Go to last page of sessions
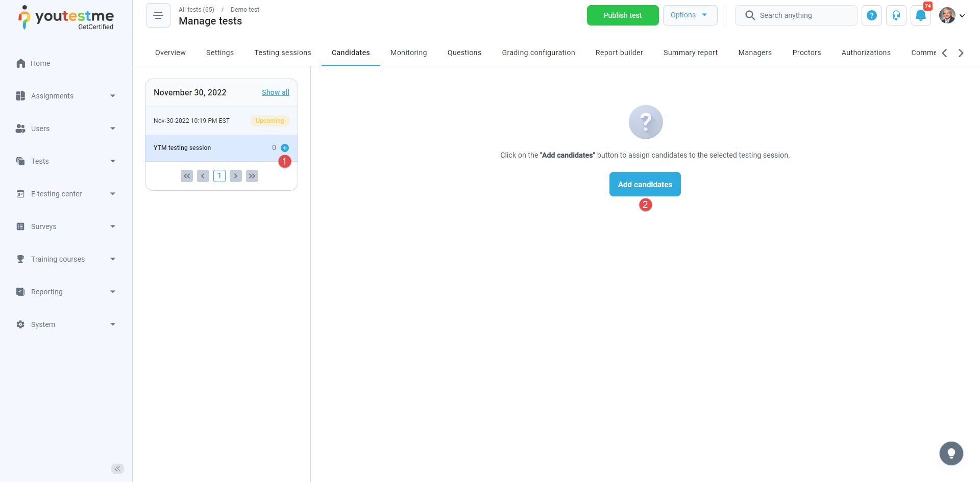The height and width of the screenshot is (482, 980). [x=252, y=176]
